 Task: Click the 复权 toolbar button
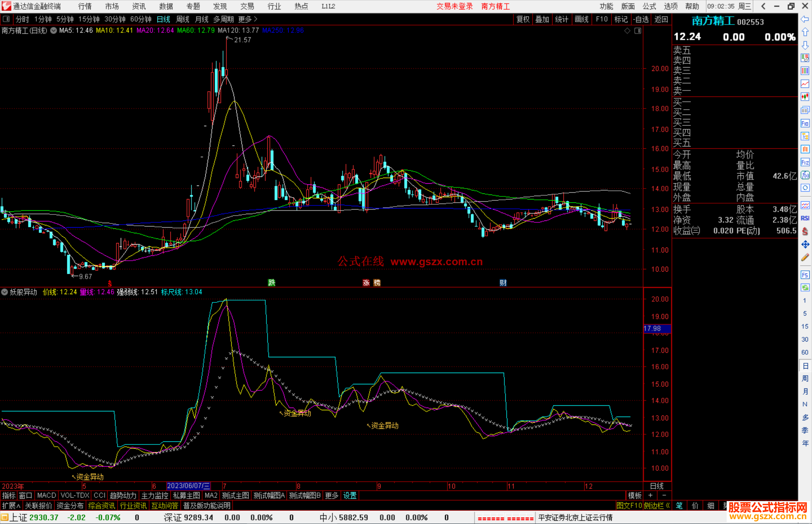(523, 19)
